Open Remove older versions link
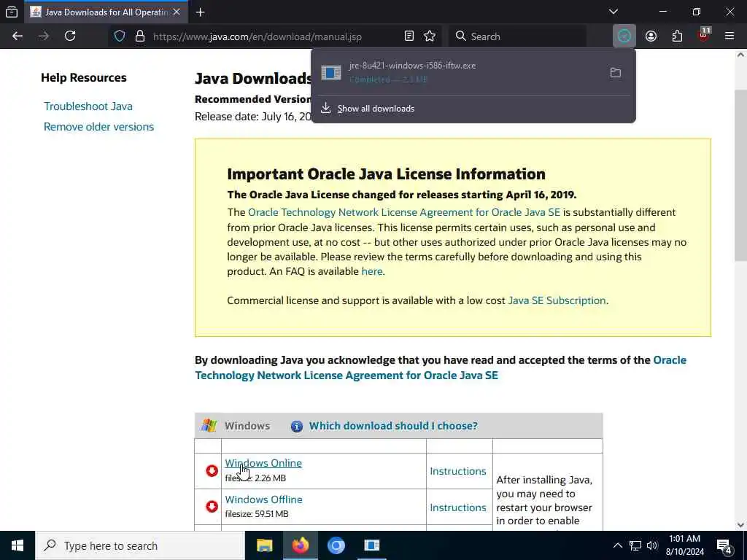 pos(98,127)
